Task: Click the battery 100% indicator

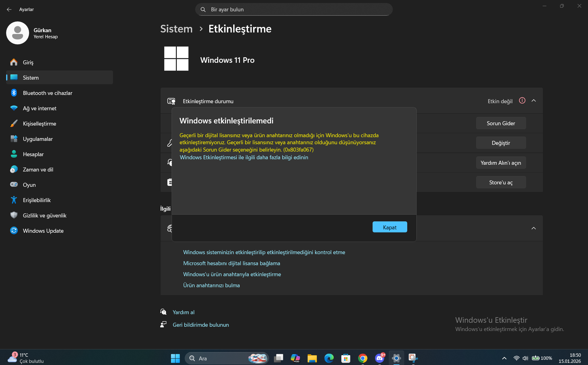Action: coord(542,358)
